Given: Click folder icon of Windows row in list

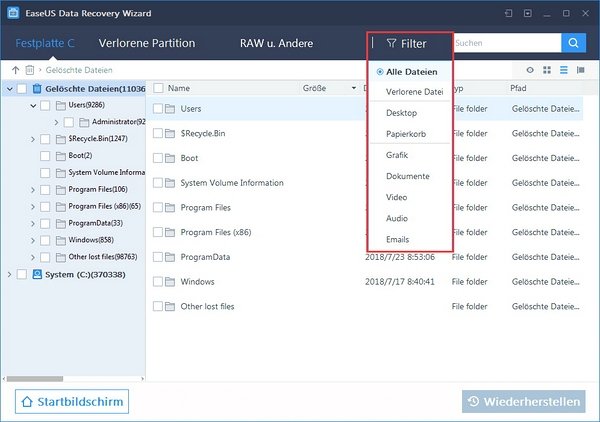Looking at the screenshot, I should pos(170,282).
